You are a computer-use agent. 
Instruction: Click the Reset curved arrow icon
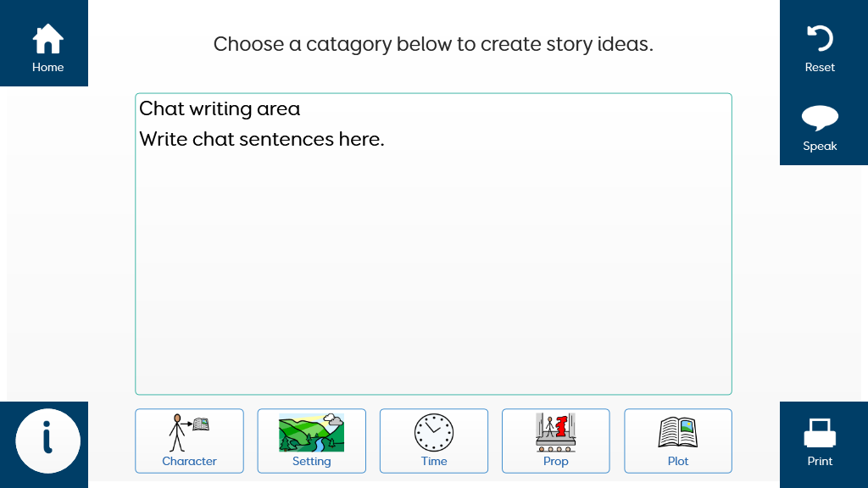point(820,39)
